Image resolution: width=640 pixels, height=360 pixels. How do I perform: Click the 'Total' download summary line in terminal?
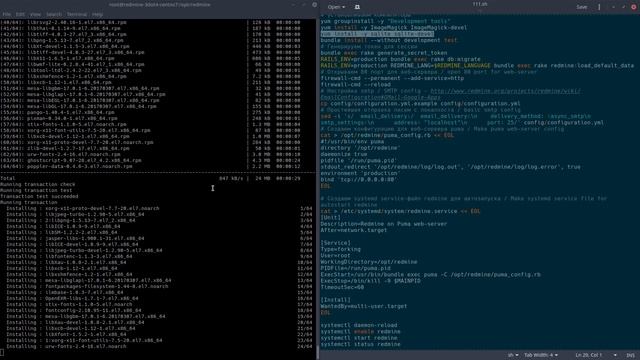(x=150, y=178)
